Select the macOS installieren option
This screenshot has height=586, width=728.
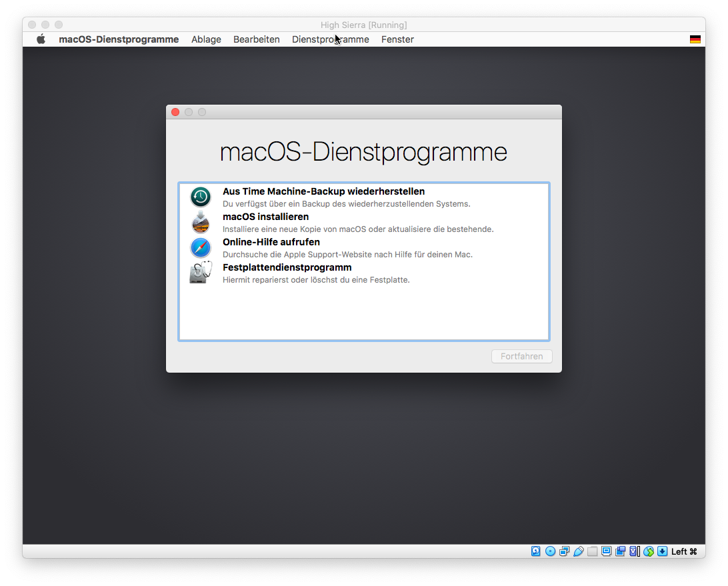coord(265,222)
